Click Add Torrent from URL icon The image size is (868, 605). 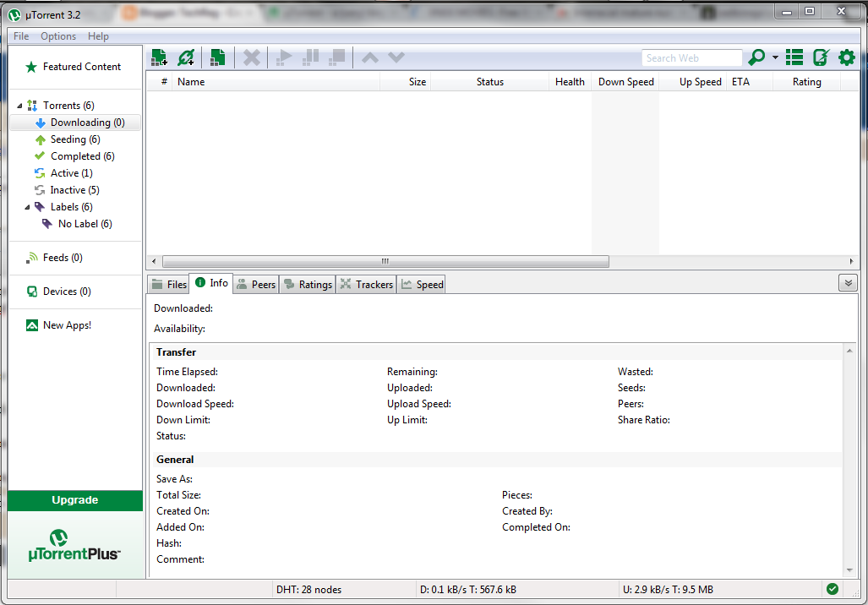point(187,57)
